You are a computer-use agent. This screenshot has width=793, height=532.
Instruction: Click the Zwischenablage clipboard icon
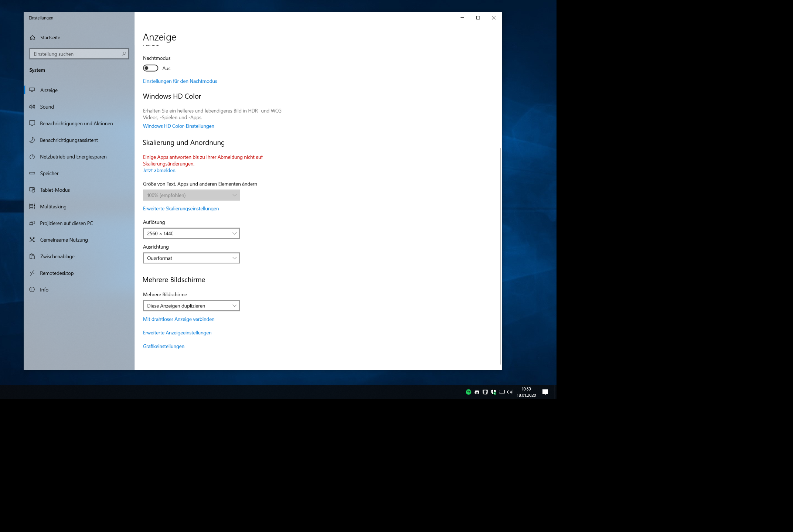click(x=32, y=256)
